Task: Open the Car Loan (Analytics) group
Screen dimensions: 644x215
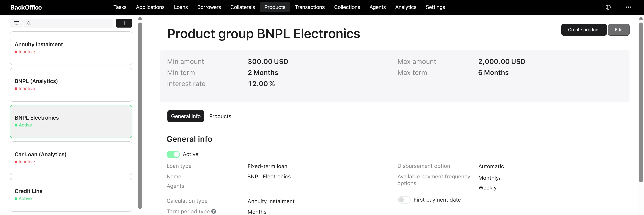Action: pyautogui.click(x=71, y=158)
